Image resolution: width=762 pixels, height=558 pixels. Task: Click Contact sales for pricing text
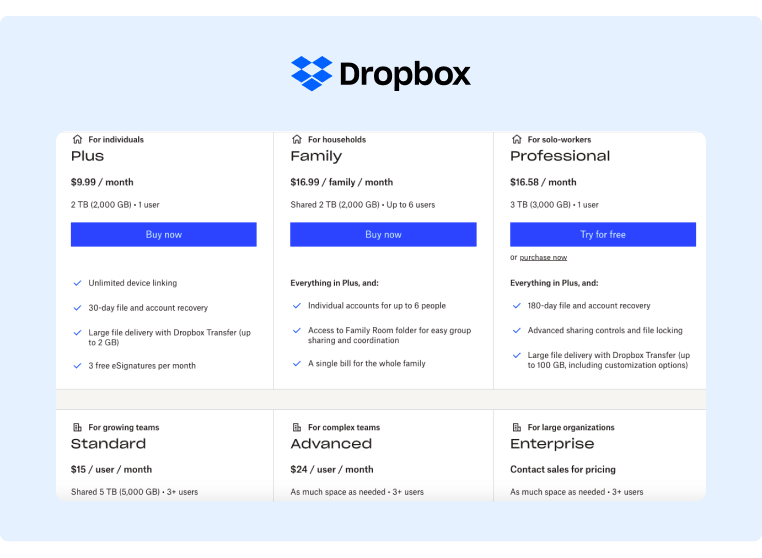click(562, 469)
